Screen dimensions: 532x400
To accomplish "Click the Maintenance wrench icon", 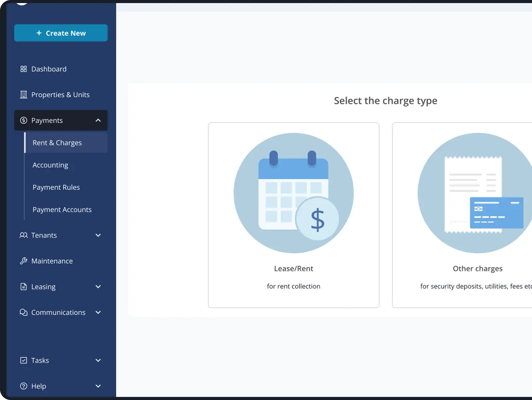I will point(23,261).
